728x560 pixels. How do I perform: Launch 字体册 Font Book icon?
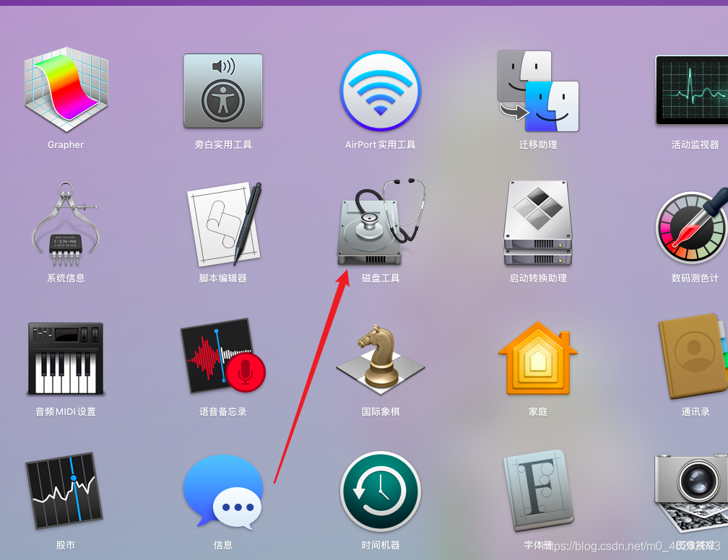[x=539, y=491]
